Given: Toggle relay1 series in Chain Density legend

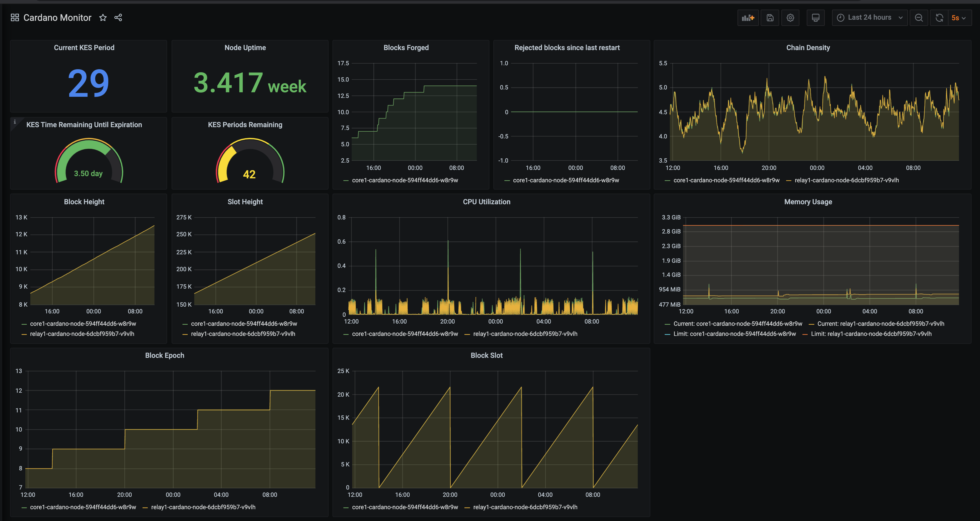Looking at the screenshot, I should click(847, 180).
